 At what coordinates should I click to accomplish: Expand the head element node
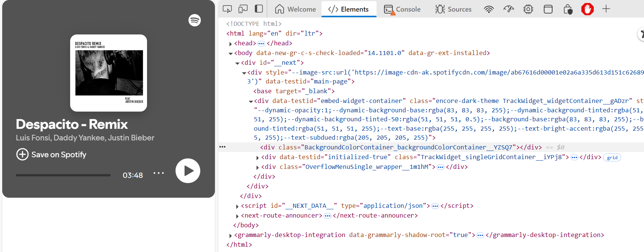230,44
